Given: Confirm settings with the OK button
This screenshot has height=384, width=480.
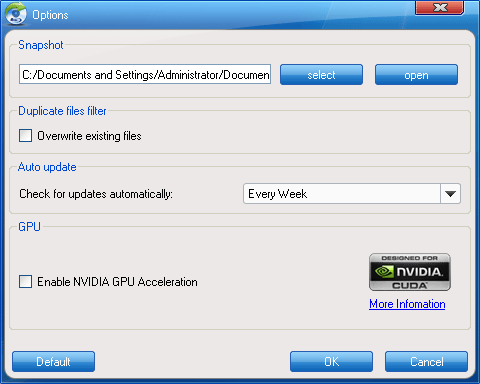Looking at the screenshot, I should click(x=331, y=362).
